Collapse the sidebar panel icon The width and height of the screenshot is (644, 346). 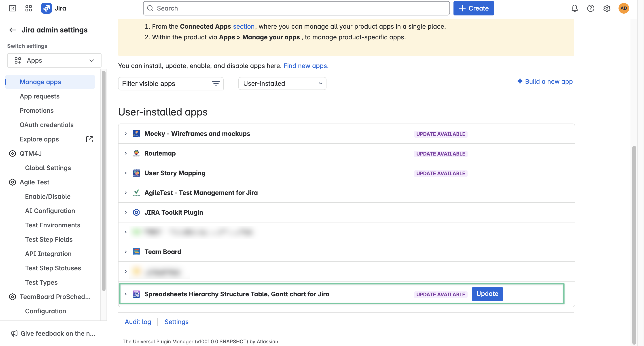pyautogui.click(x=13, y=8)
